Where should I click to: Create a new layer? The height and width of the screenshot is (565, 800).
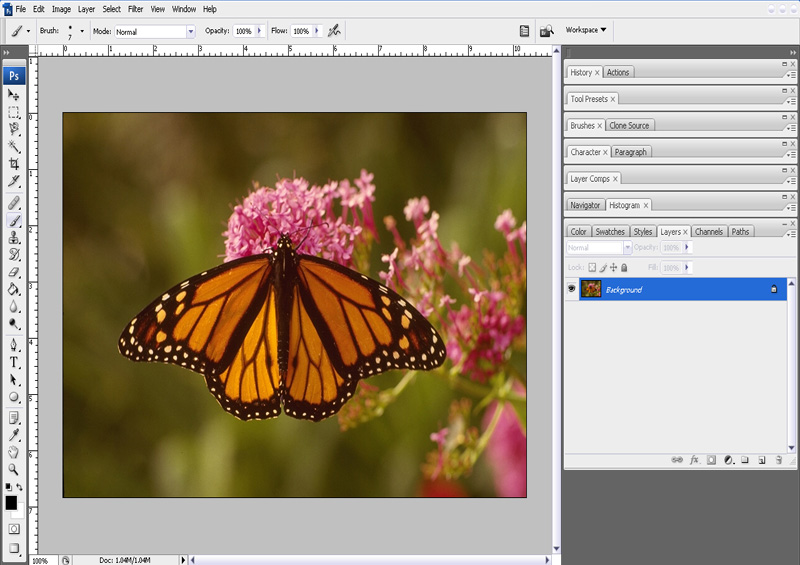[x=762, y=460]
